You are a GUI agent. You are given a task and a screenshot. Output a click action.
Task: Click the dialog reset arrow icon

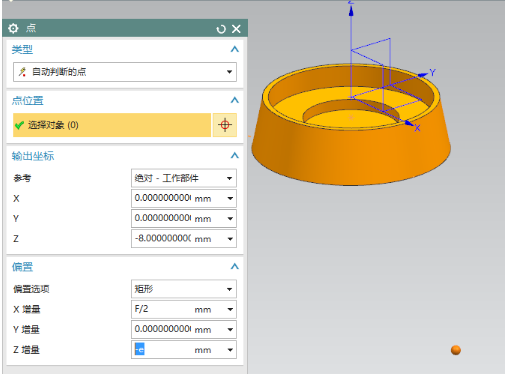pos(221,29)
